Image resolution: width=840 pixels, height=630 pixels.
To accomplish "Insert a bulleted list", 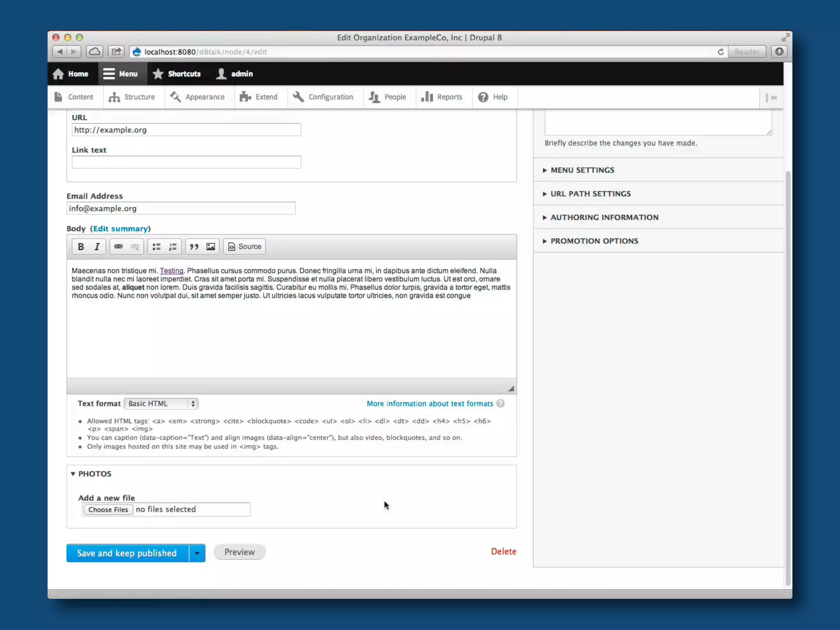I will (156, 247).
